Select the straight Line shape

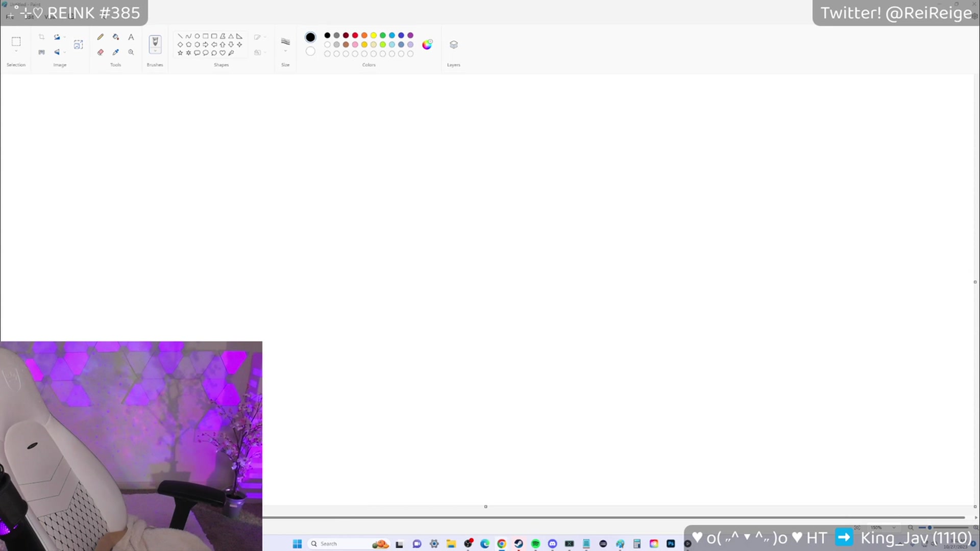[x=180, y=36]
